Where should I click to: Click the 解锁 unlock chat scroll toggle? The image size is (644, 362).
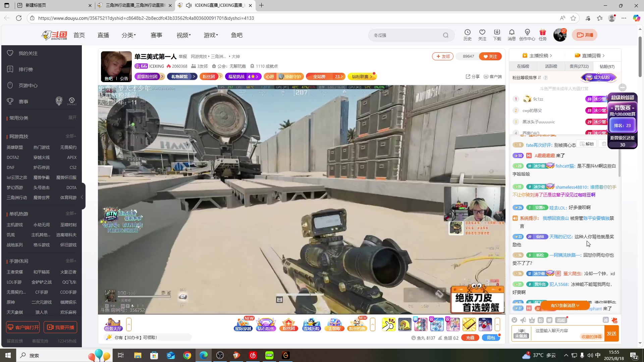[587, 144]
